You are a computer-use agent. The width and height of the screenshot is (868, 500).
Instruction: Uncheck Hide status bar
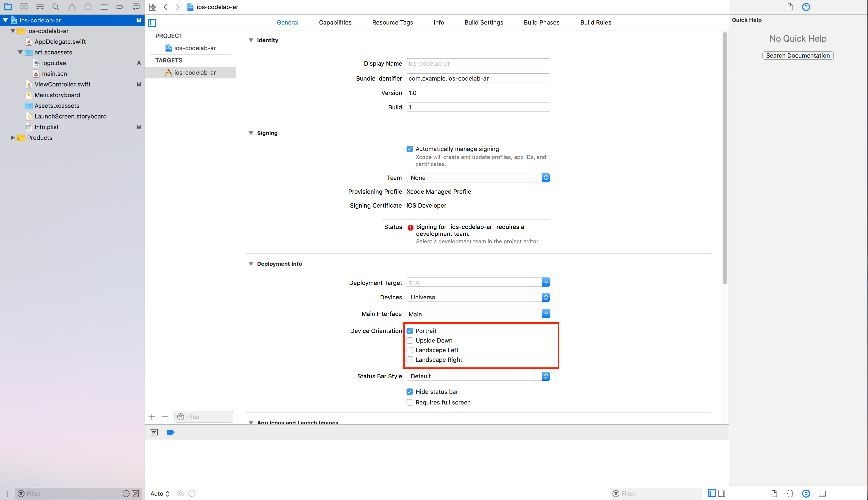click(409, 391)
